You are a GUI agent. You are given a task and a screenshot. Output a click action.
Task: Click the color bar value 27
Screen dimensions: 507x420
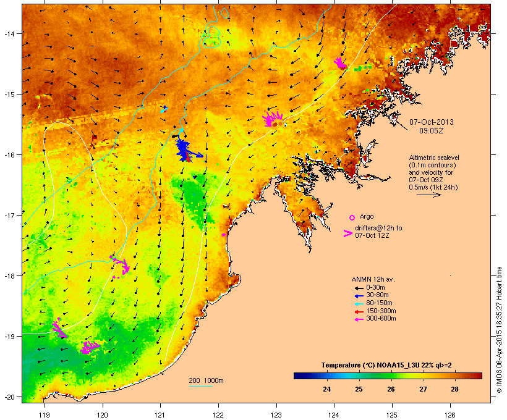pos(423,389)
